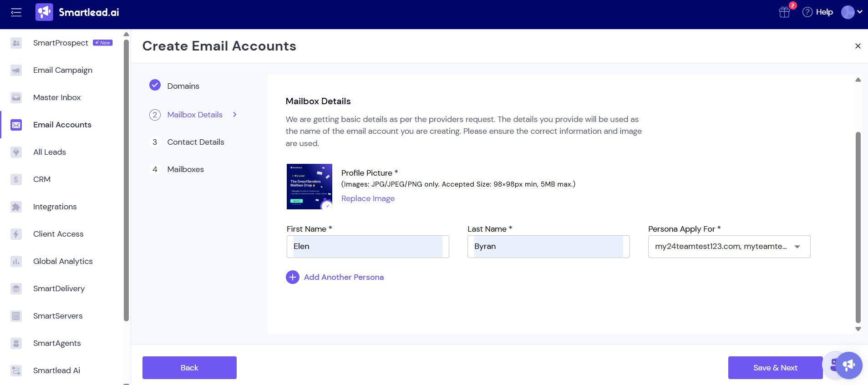This screenshot has width=868, height=385.
Task: Click the completed Domains step checkmark
Action: coord(155,85)
